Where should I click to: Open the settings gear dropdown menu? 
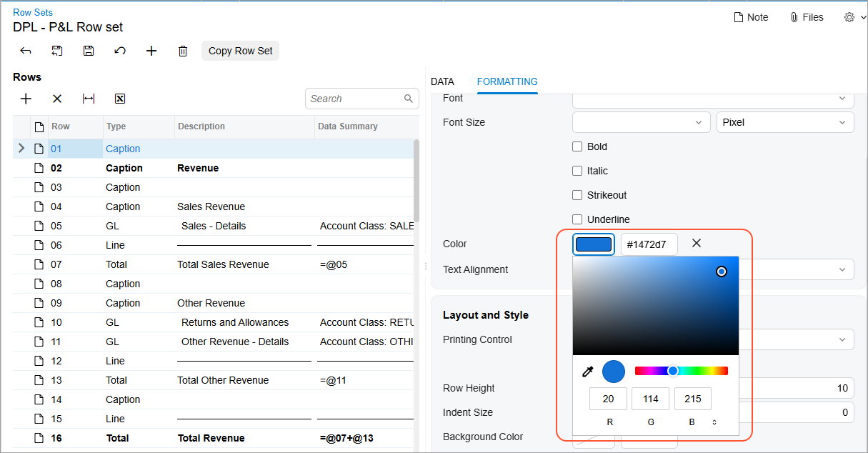tap(854, 17)
